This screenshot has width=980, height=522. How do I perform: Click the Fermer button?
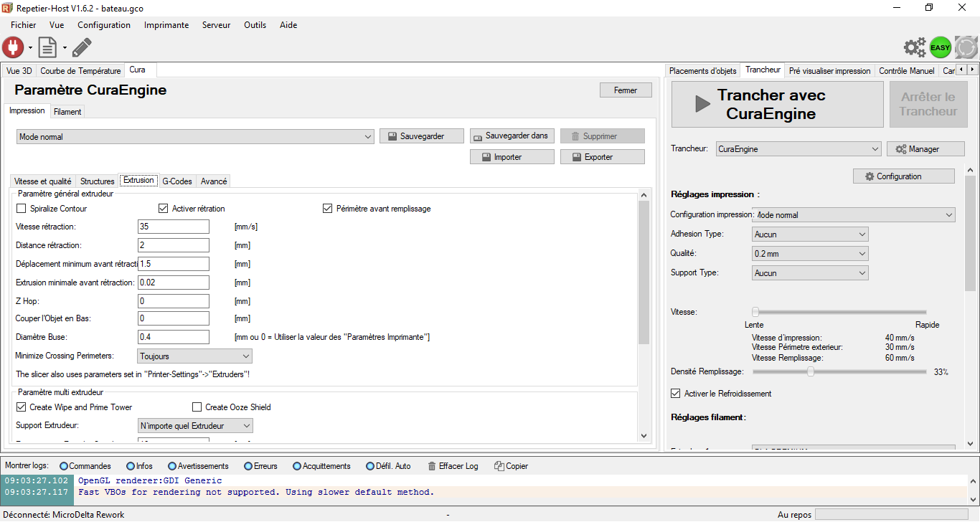coord(626,90)
